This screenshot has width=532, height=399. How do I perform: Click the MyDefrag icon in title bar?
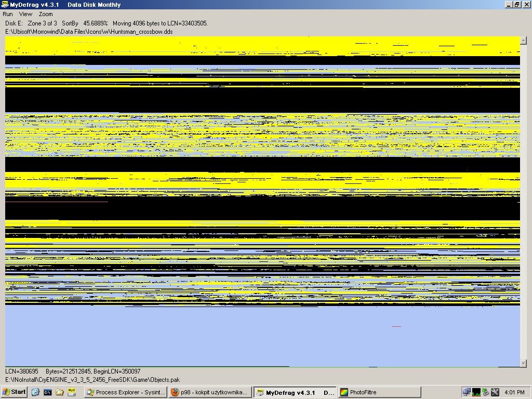click(x=5, y=5)
